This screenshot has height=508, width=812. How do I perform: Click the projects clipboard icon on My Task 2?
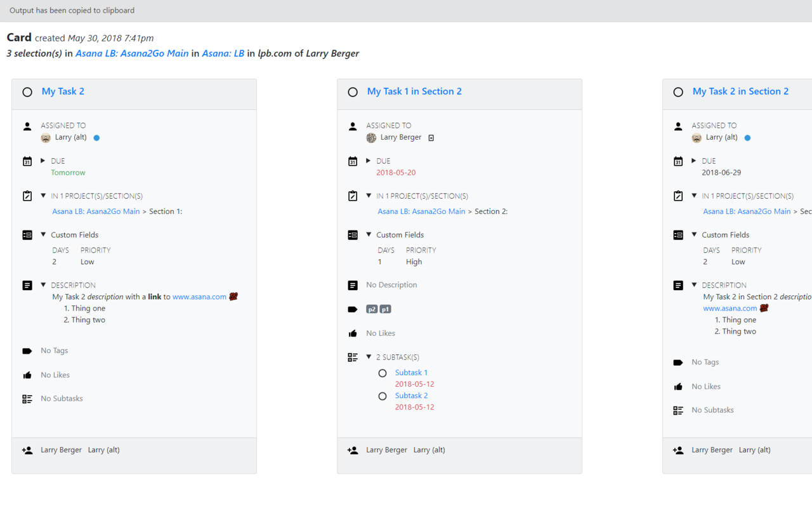27,196
